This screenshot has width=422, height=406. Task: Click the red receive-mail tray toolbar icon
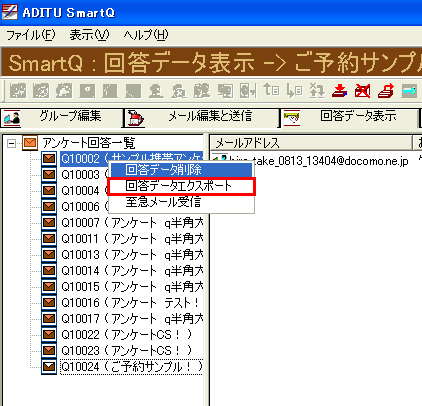[339, 91]
